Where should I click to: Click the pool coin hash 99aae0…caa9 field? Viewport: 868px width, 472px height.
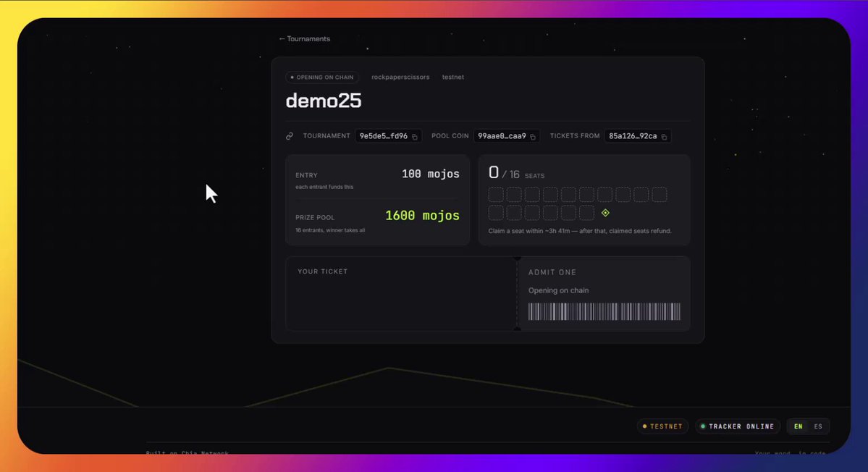coord(507,136)
